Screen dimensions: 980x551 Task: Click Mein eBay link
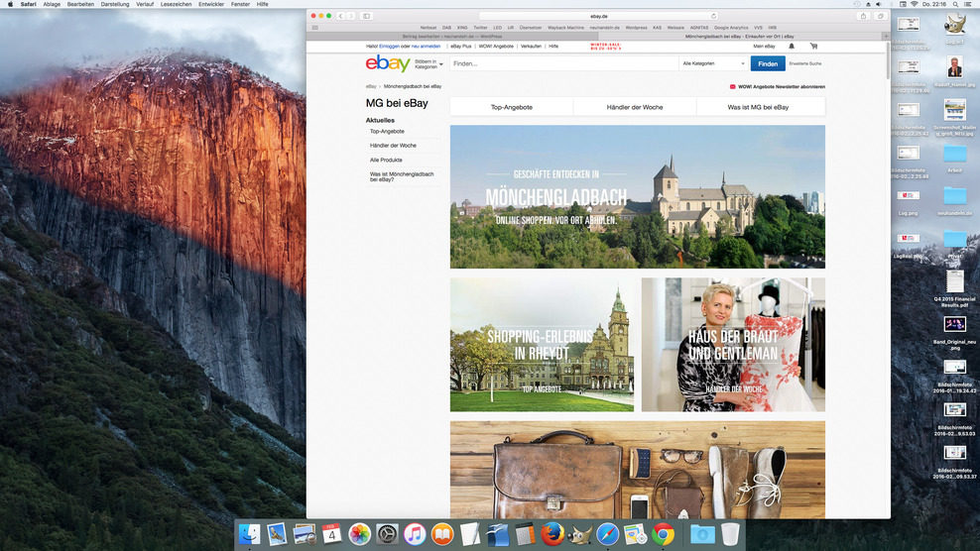764,47
